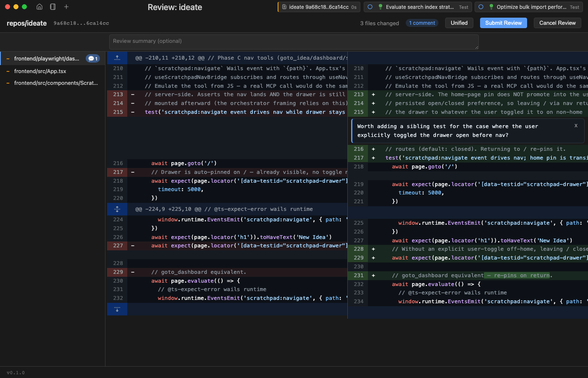Click left line number 229 deleted line
The width and height of the screenshot is (588, 378).
(x=118, y=272)
